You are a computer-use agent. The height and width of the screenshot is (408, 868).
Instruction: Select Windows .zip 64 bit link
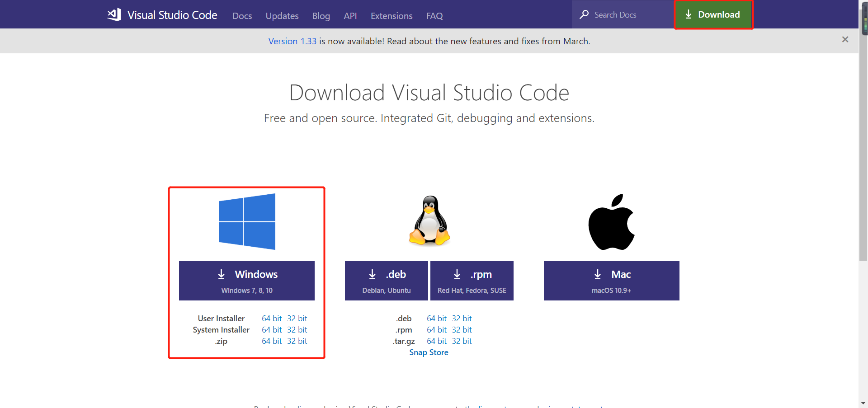[272, 341]
